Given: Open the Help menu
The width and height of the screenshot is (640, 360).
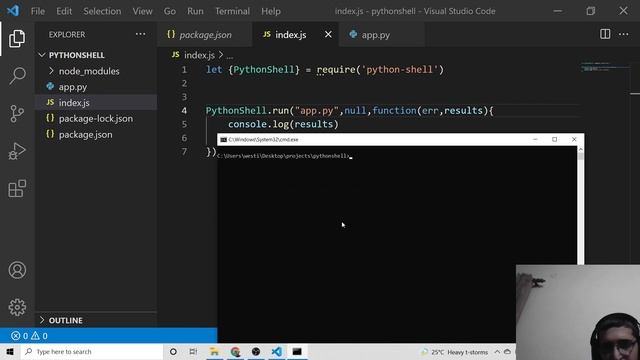Looking at the screenshot, I should [271, 11].
